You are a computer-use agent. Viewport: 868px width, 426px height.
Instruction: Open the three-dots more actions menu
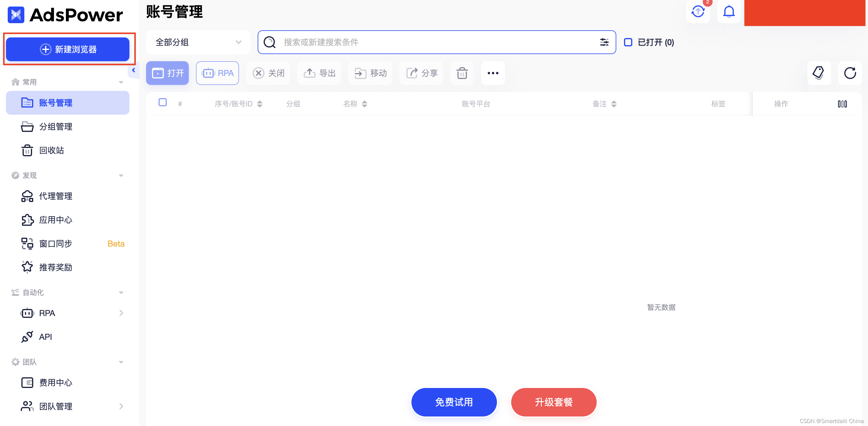(493, 73)
